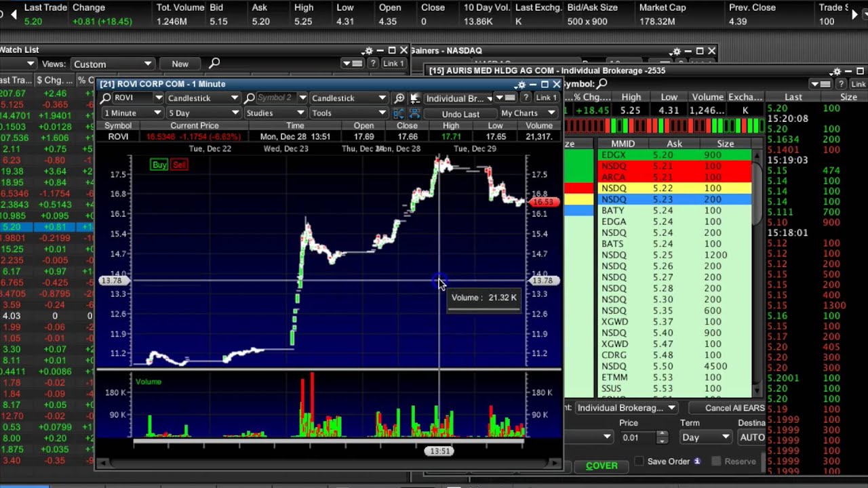Open the Watch List menu list icon
This screenshot has height=488, width=868.
353,64
